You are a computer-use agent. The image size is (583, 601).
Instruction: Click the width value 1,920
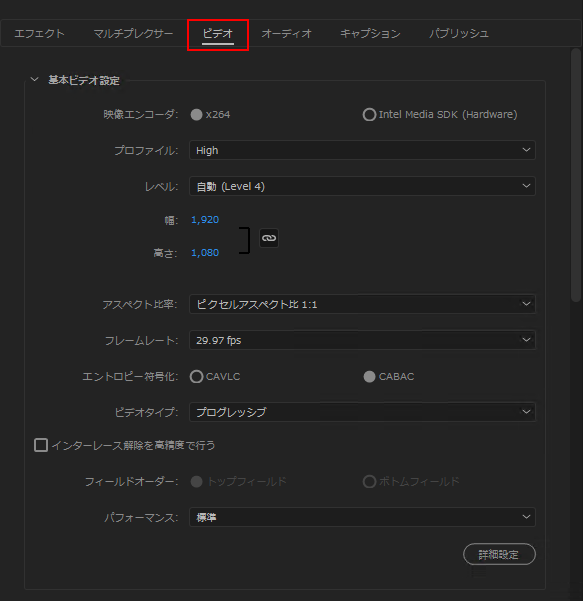tap(205, 220)
